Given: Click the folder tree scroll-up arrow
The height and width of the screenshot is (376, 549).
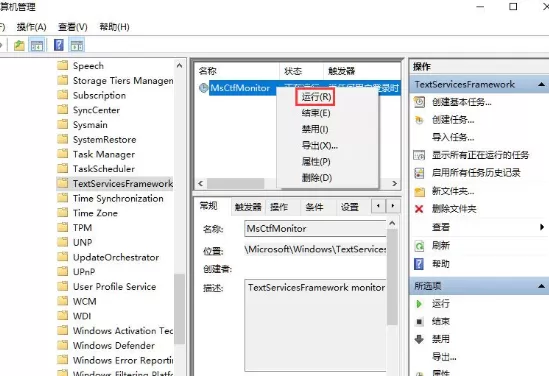Looking at the screenshot, I should 180,65.
